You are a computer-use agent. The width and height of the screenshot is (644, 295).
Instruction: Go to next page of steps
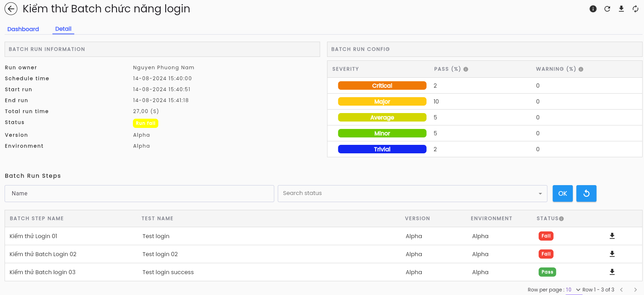point(636,290)
